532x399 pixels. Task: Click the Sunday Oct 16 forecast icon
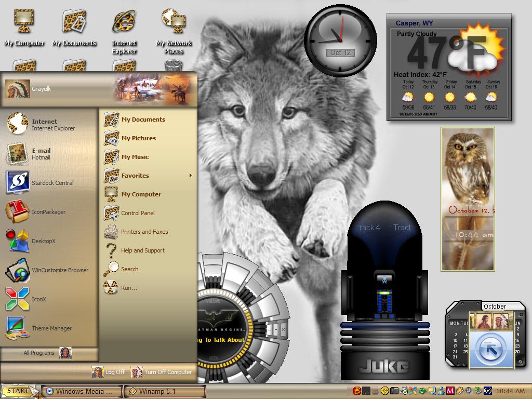point(491,98)
